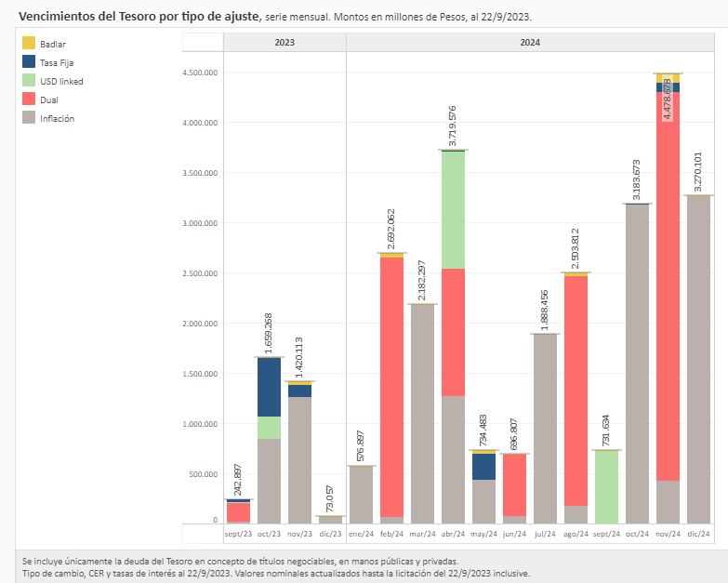The image size is (728, 583).
Task: Select the USD linked segment of abr/24 bar
Action: 453,209
